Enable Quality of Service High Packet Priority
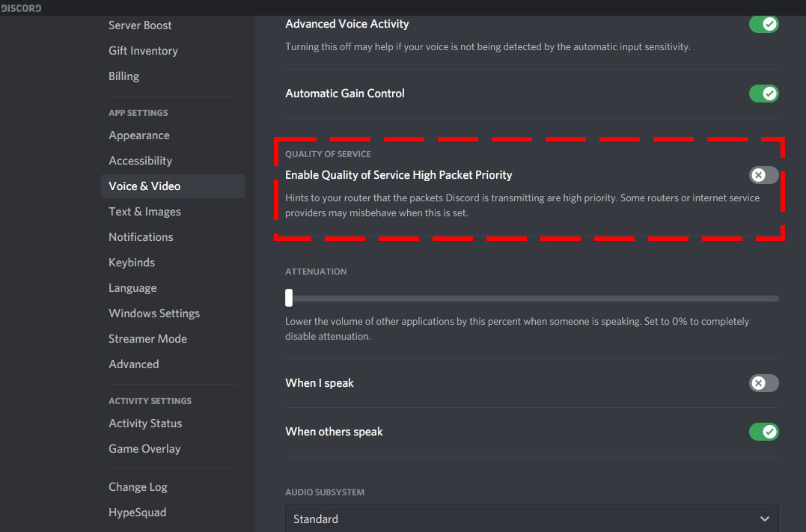The height and width of the screenshot is (532, 806). (x=763, y=175)
